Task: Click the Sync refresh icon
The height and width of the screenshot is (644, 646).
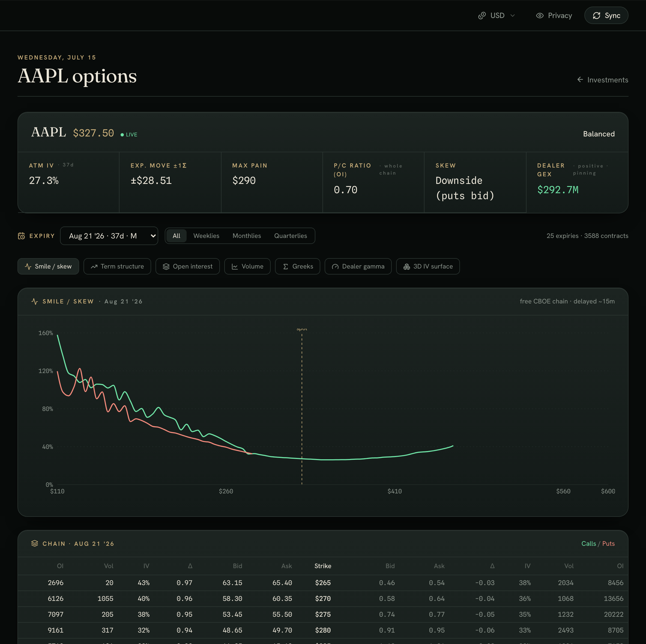Action: click(x=597, y=15)
